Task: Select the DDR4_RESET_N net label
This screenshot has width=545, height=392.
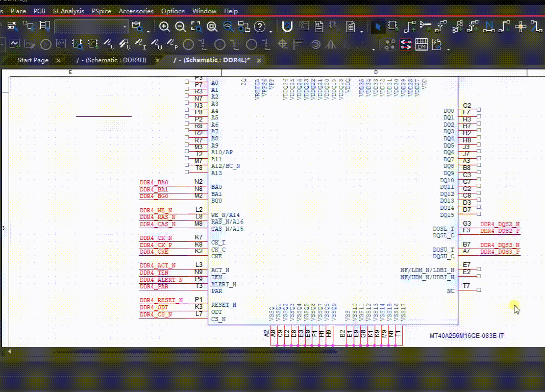Action: pos(161,300)
